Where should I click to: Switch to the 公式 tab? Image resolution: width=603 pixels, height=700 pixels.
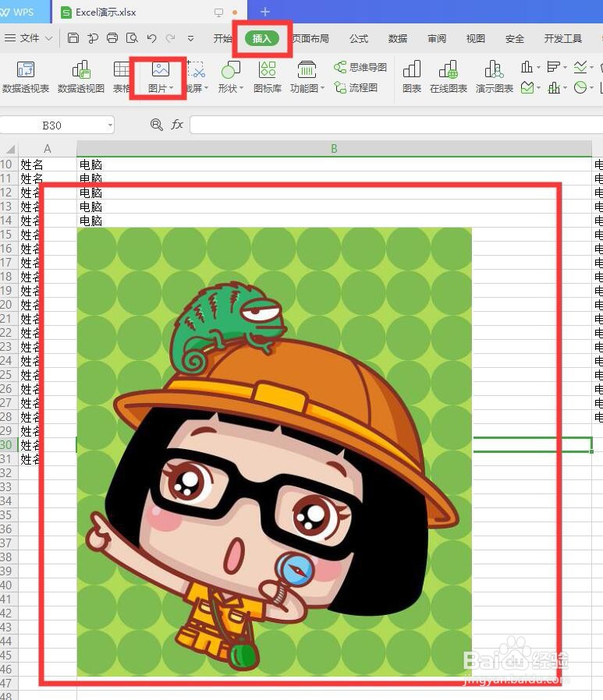(x=359, y=38)
